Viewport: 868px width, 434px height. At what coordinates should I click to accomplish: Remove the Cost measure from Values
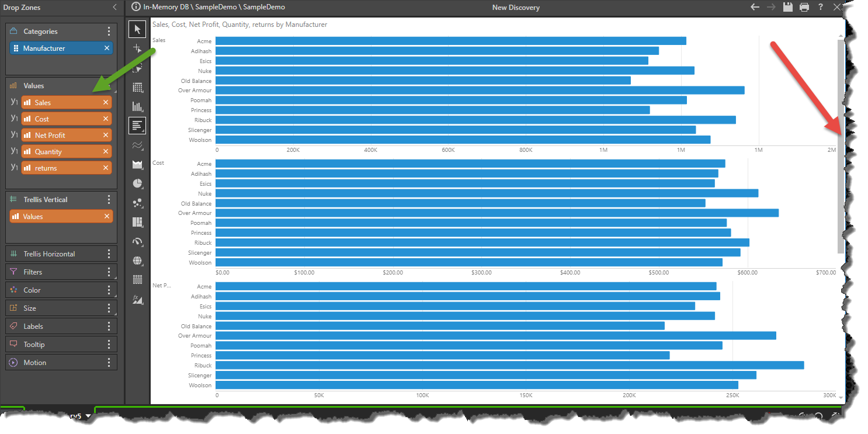[106, 119]
